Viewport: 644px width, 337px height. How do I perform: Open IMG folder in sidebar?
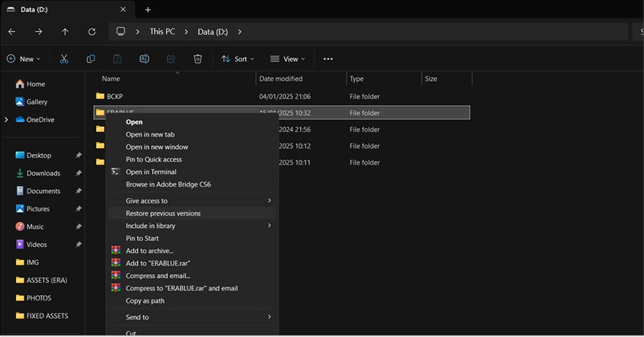[x=27, y=262]
